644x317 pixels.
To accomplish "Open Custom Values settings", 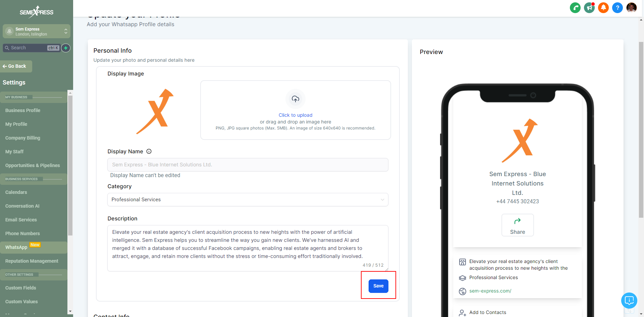I will pyautogui.click(x=21, y=302).
